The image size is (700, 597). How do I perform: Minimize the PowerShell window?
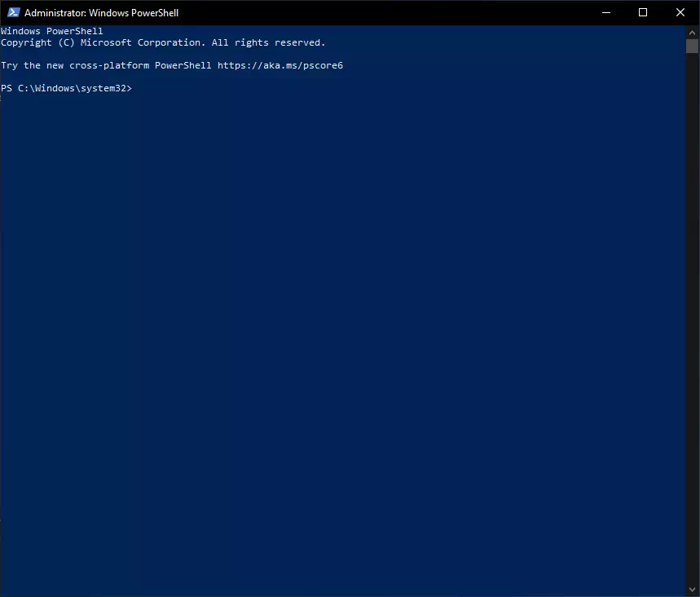point(605,12)
